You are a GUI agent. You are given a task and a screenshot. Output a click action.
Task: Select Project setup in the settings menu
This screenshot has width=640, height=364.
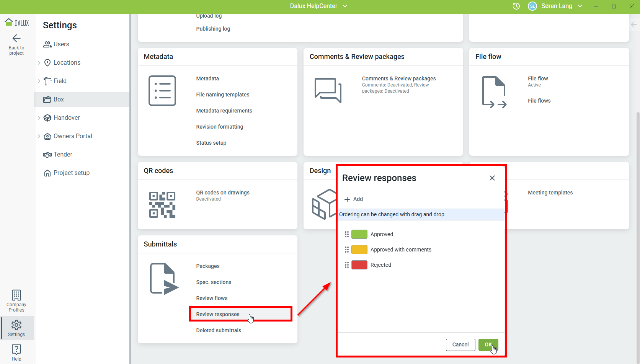pyautogui.click(x=71, y=173)
